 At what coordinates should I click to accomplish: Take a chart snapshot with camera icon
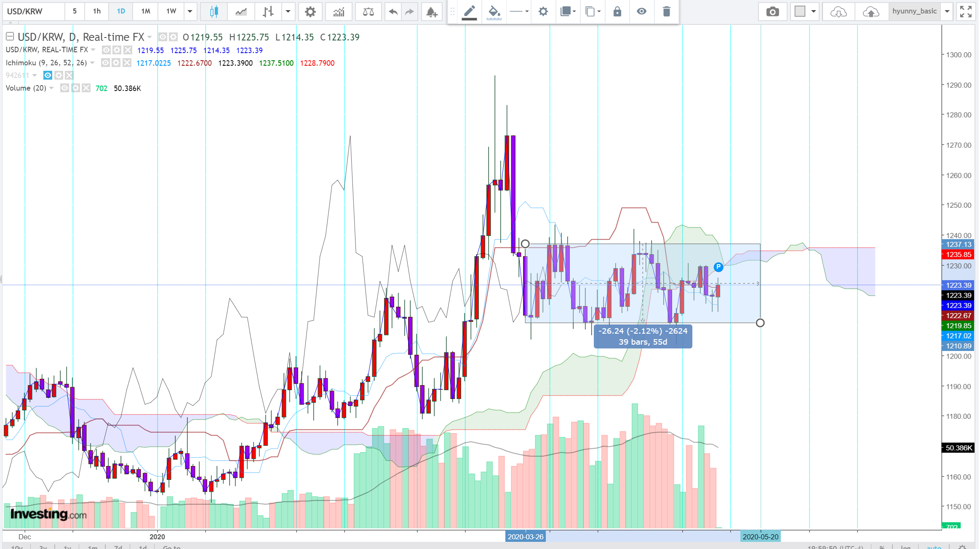772,11
